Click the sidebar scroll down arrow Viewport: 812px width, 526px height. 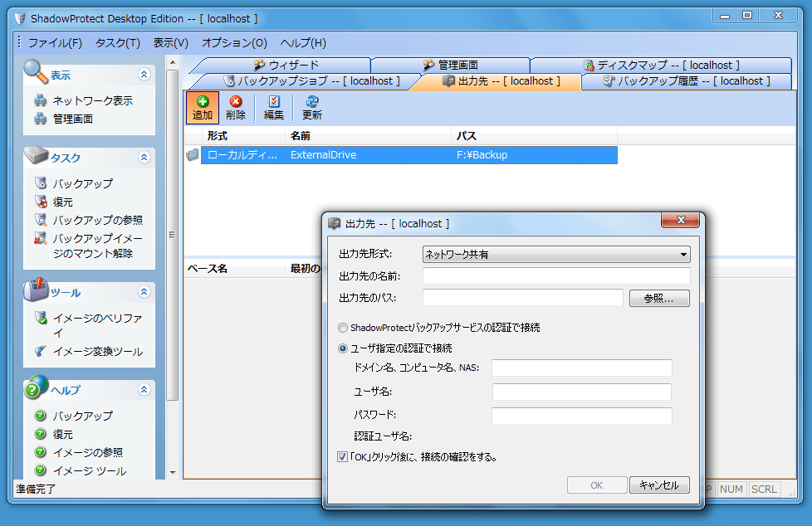[x=173, y=472]
